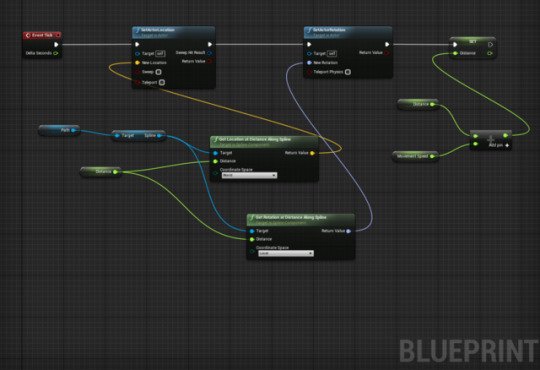Click the Path variable output pin

pos(73,130)
